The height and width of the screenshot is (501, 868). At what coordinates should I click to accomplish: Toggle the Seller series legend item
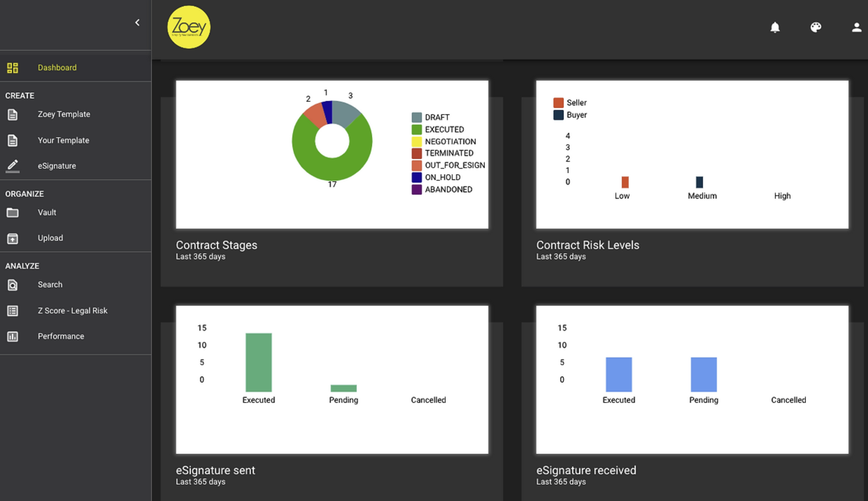(x=576, y=103)
